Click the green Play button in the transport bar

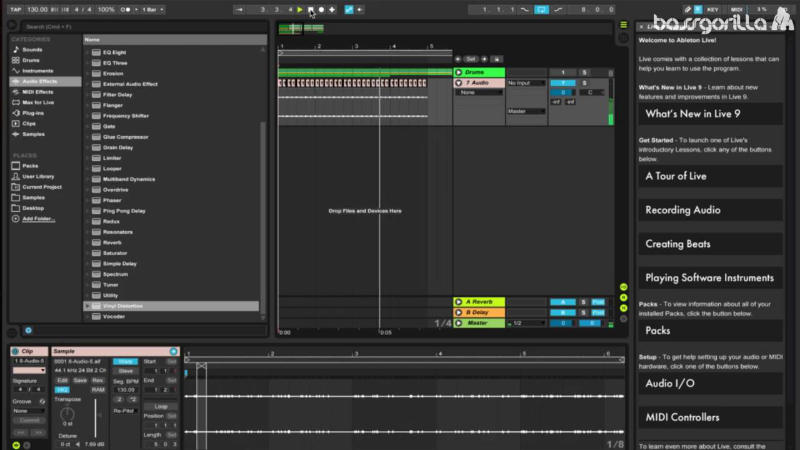pos(300,9)
